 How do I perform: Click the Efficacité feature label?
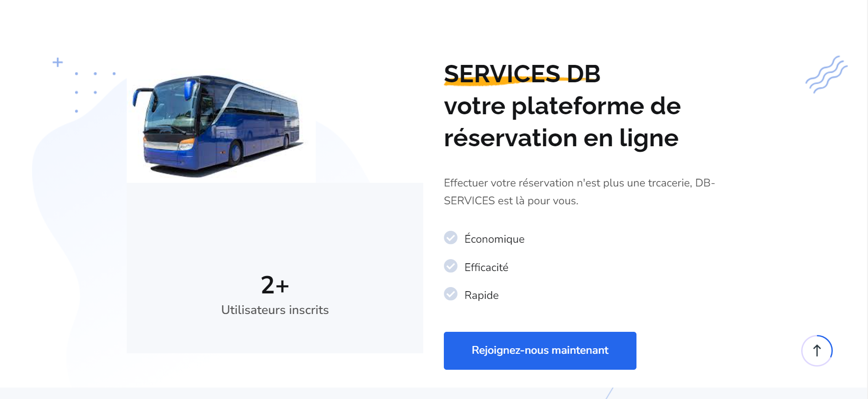pyautogui.click(x=486, y=267)
